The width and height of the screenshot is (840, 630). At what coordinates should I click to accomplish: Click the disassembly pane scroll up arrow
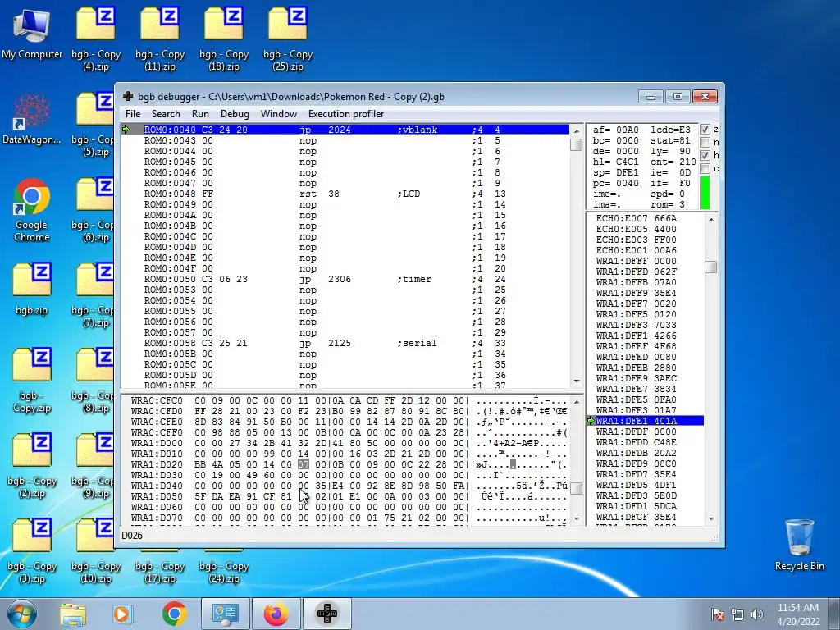coord(577,130)
